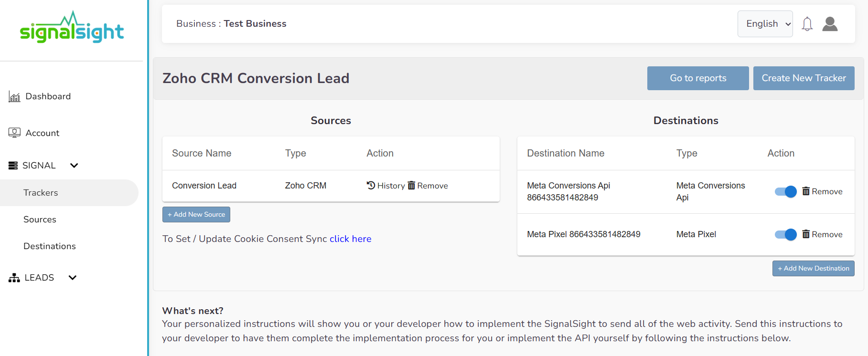Click the LEADS hierarchy icon

[x=14, y=278]
